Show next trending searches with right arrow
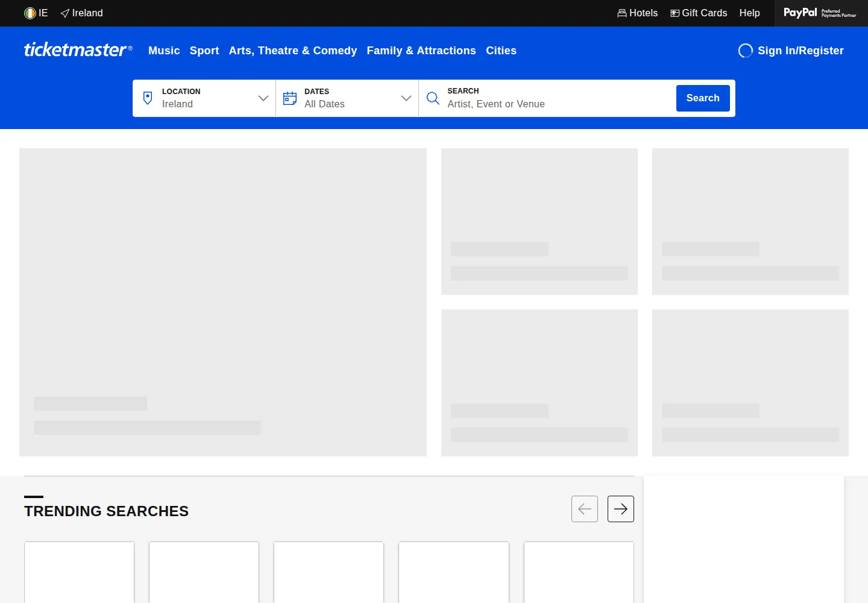This screenshot has height=603, width=868. click(621, 509)
